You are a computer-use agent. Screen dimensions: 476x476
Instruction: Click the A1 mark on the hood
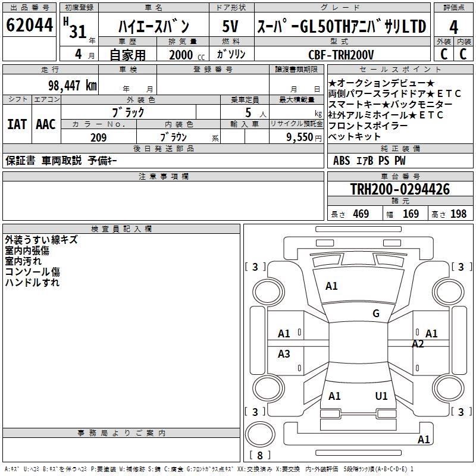[x=331, y=286]
